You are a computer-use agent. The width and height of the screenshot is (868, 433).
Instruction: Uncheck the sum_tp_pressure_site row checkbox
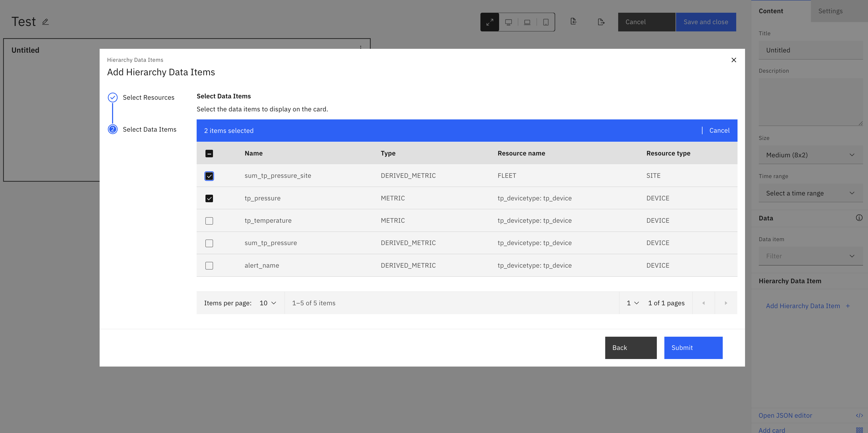[x=209, y=176]
